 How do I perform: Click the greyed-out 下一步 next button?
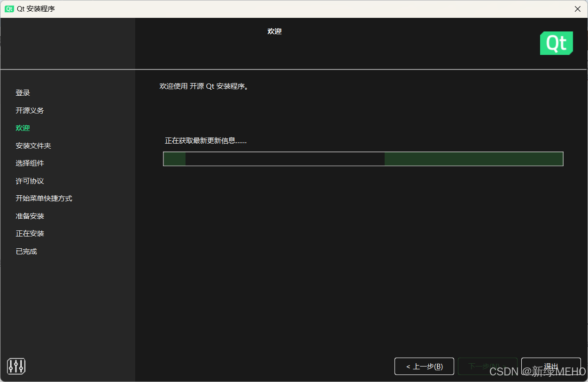point(487,366)
